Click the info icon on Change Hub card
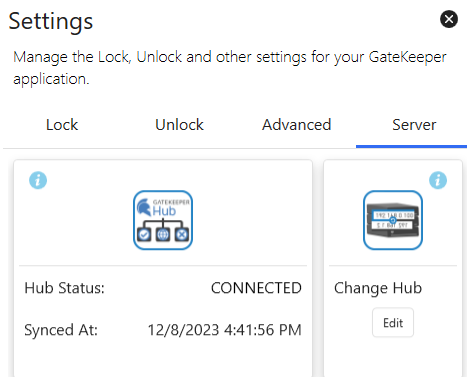Image resolution: width=467 pixels, height=377 pixels. [438, 180]
